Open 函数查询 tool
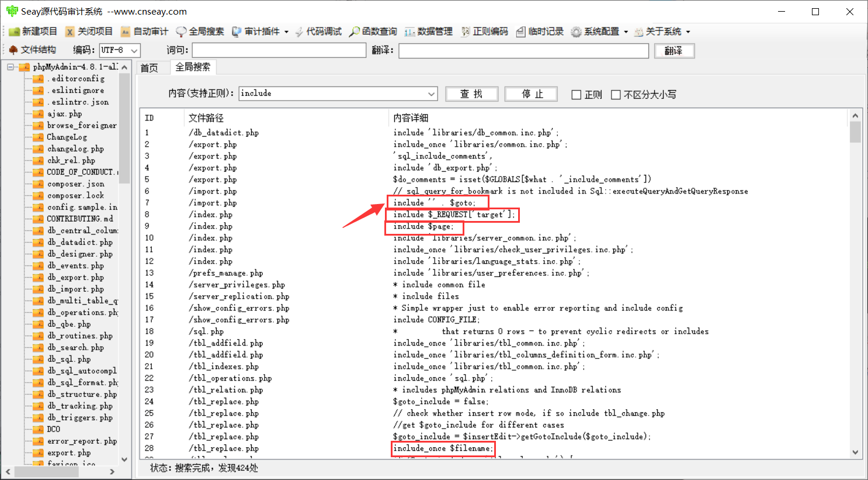 (x=373, y=32)
